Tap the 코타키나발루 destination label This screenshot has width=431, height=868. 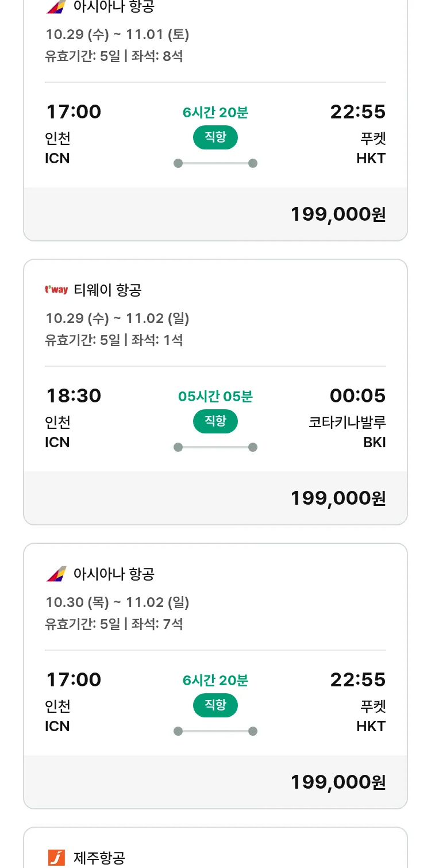(x=347, y=422)
